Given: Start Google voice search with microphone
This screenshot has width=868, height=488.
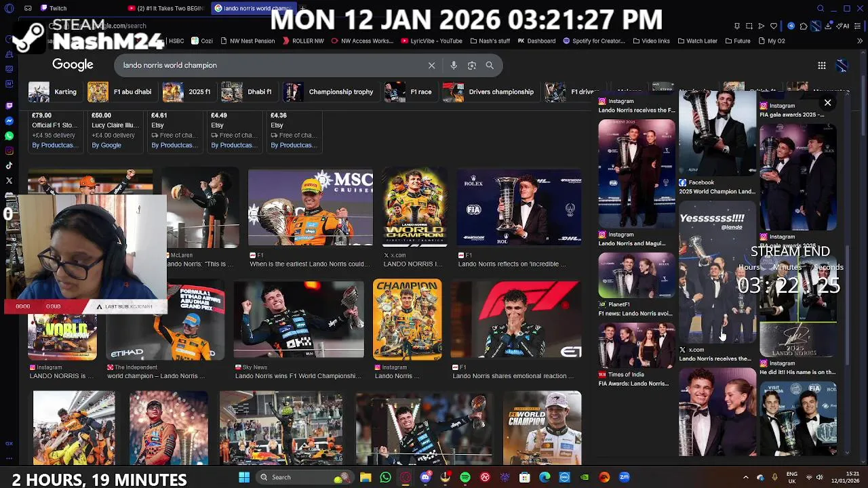Looking at the screenshot, I should [454, 65].
